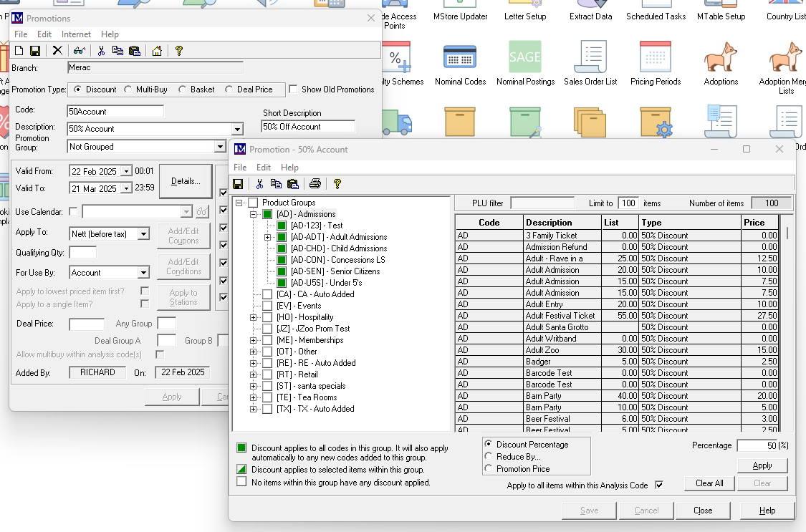Click the yellow Help question mark in Promotion toolbar
The height and width of the screenshot is (532, 806).
point(337,184)
